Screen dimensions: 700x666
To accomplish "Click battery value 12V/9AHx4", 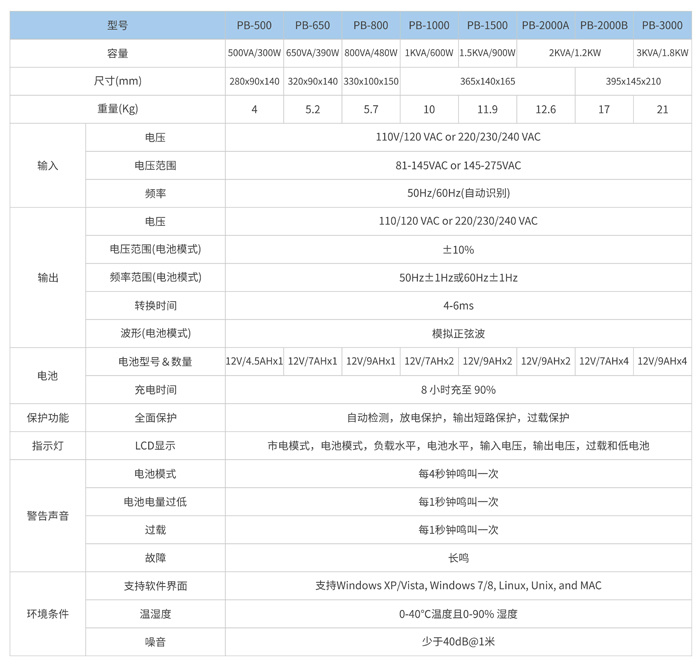I will tap(662, 361).
